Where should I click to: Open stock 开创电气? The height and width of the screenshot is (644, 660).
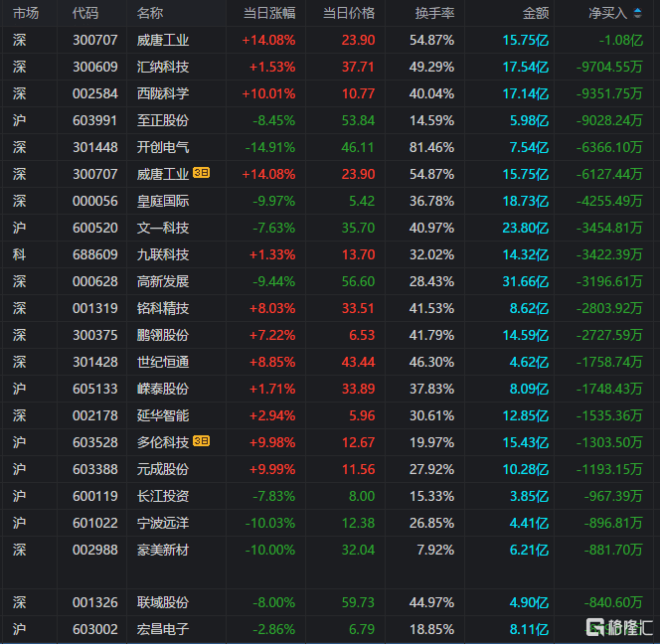[163, 147]
